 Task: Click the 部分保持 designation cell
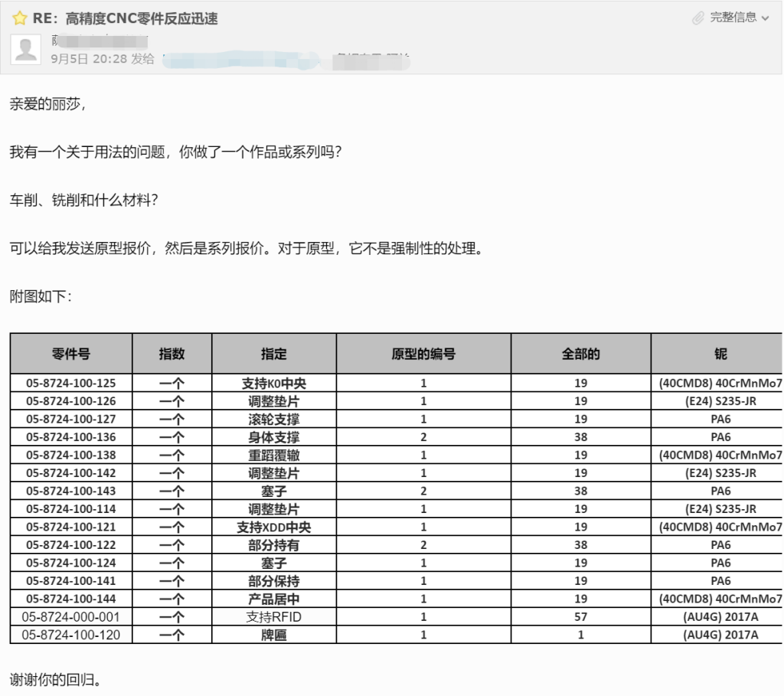pos(274,581)
